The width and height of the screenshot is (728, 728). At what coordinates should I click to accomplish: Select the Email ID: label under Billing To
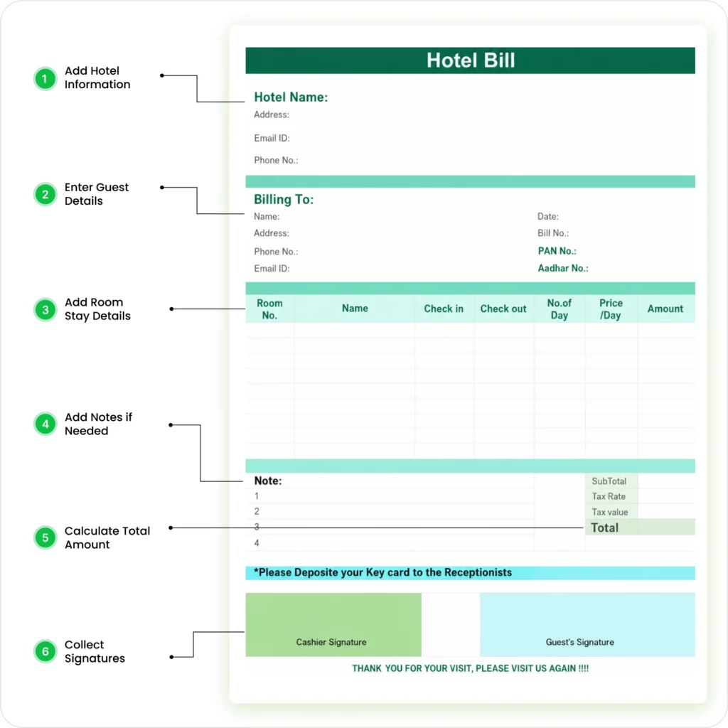pos(272,268)
